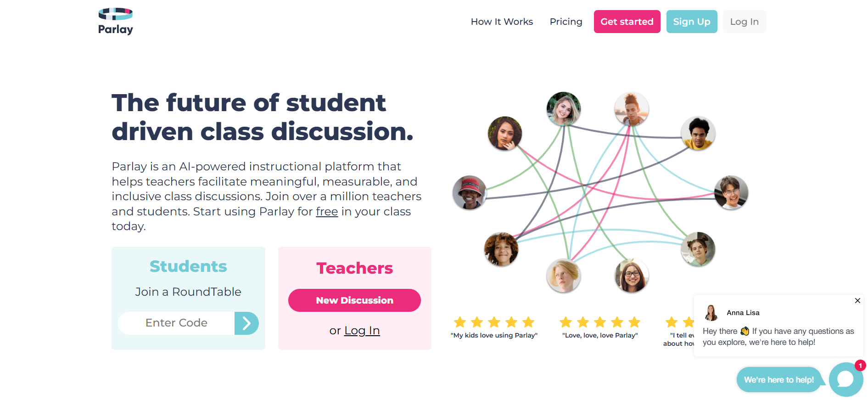Open Log In from the navbar
This screenshot has height=400, width=868.
744,22
